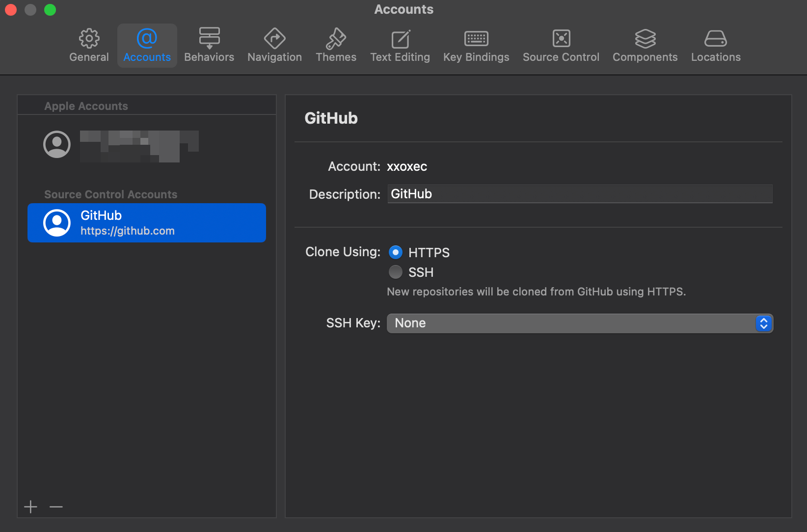
Task: Select the Accounts preferences tab
Action: pos(147,46)
